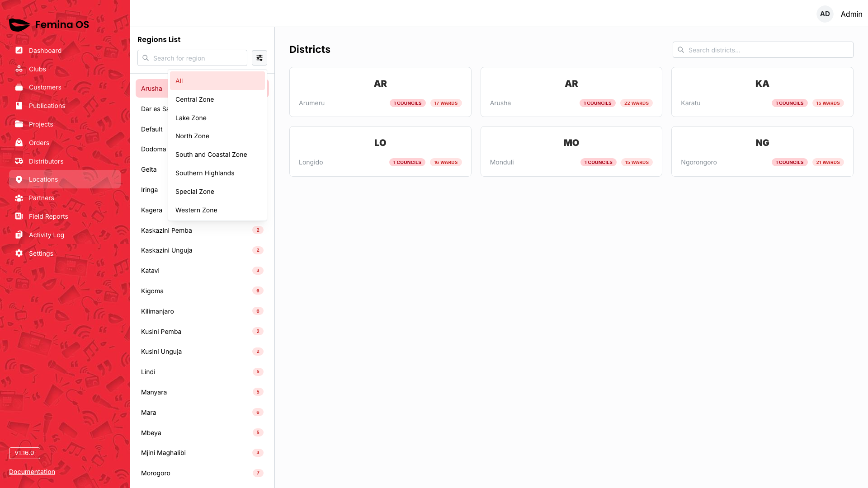868x488 pixels.
Task: Click 1 COUNCILS badge on Karatu card
Action: point(789,103)
